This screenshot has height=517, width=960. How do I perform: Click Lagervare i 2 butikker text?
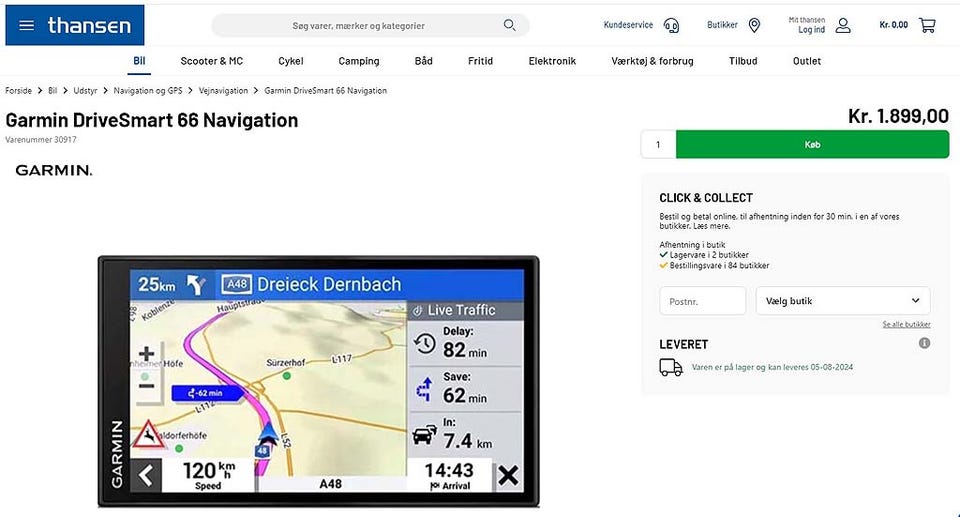coord(709,255)
